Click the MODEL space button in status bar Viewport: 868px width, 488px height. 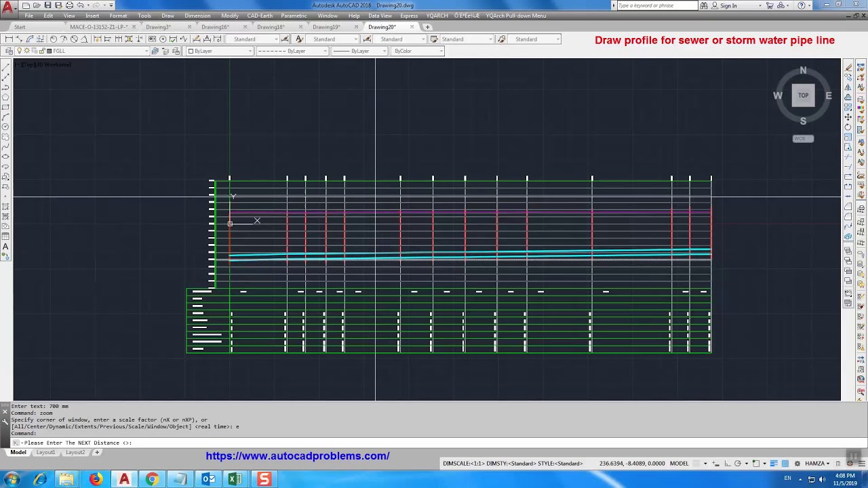(679, 464)
